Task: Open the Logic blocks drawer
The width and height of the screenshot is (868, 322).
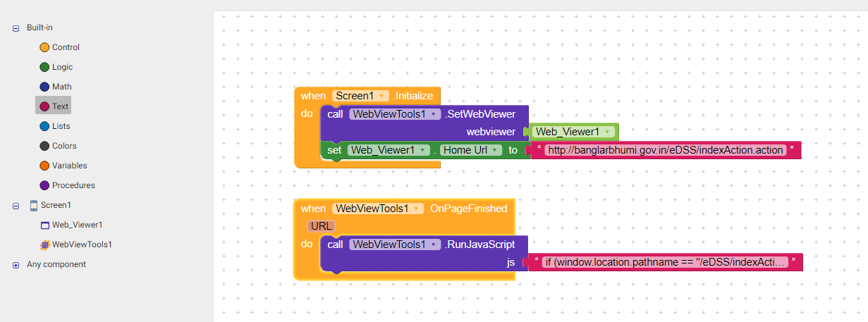Action: coord(56,67)
